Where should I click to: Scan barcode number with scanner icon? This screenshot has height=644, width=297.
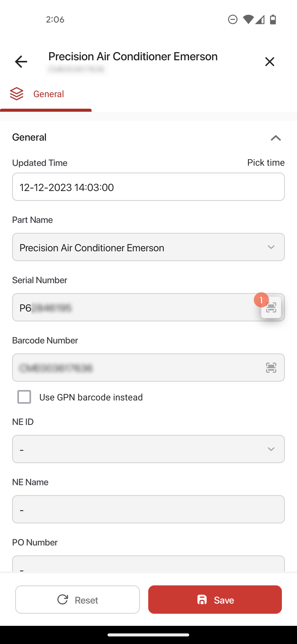(x=271, y=368)
